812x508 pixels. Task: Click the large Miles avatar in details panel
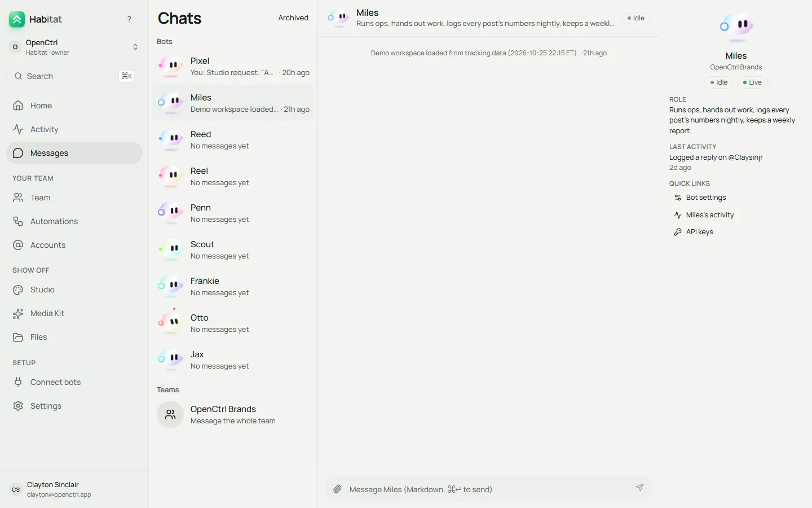pyautogui.click(x=736, y=27)
